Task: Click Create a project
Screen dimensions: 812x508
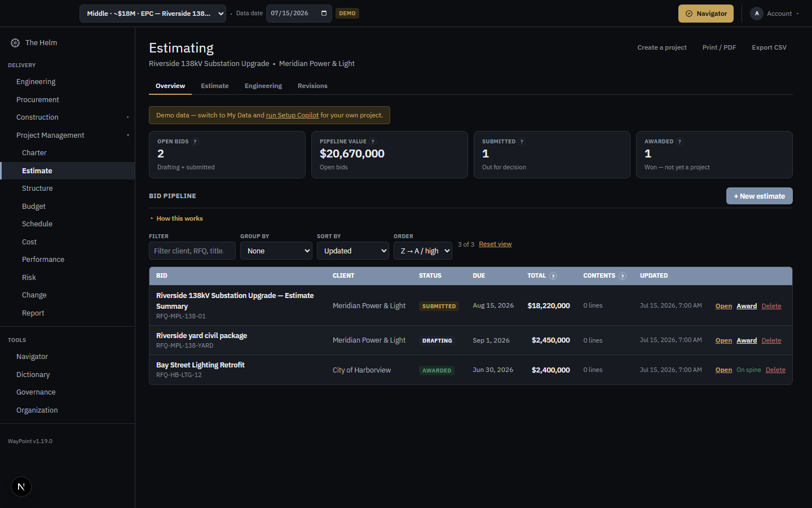Action: click(x=662, y=47)
